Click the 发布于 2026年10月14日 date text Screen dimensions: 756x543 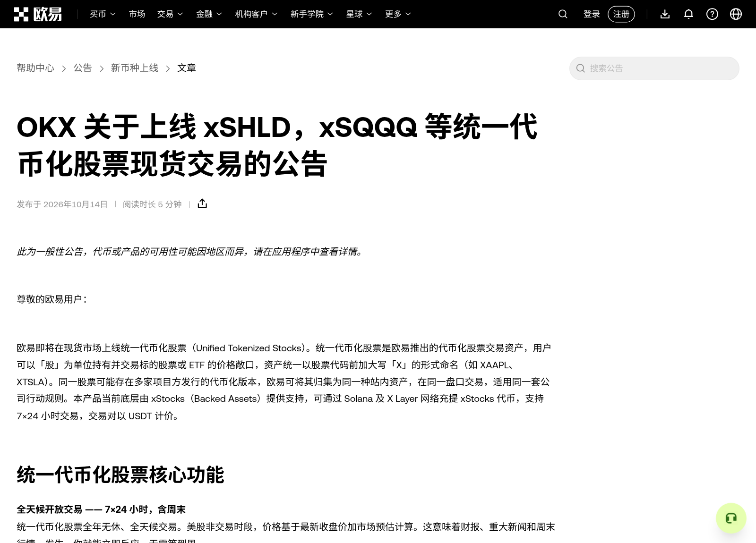pyautogui.click(x=62, y=204)
